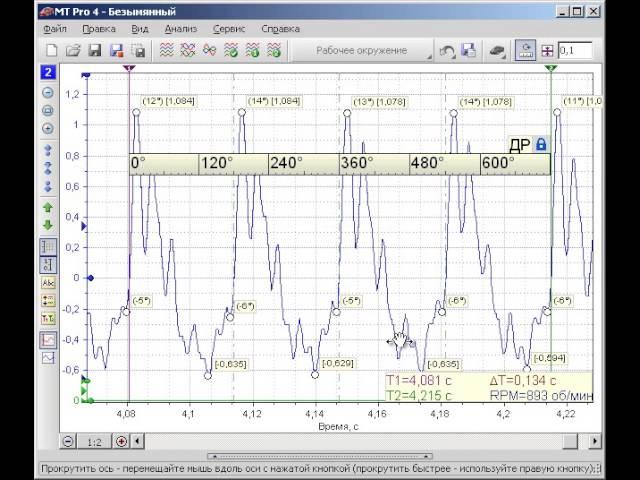Click waveform icon with green badge 2
The width and height of the screenshot is (640, 480).
(x=274, y=51)
